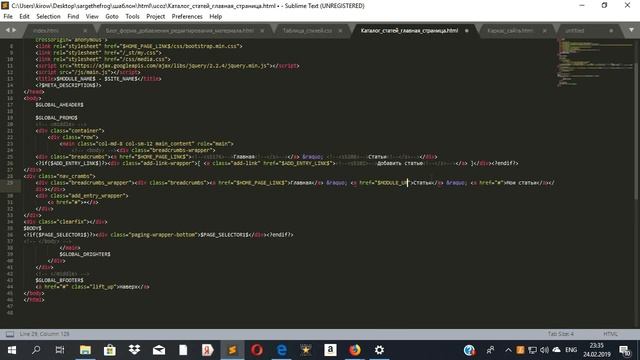
Task: Show hidden system tray icons
Action: pyautogui.click(x=508, y=350)
